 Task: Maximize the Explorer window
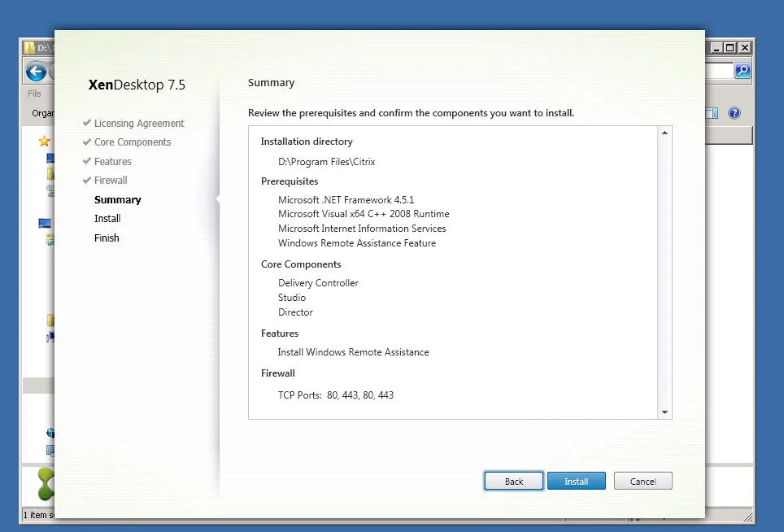pyautogui.click(x=730, y=47)
